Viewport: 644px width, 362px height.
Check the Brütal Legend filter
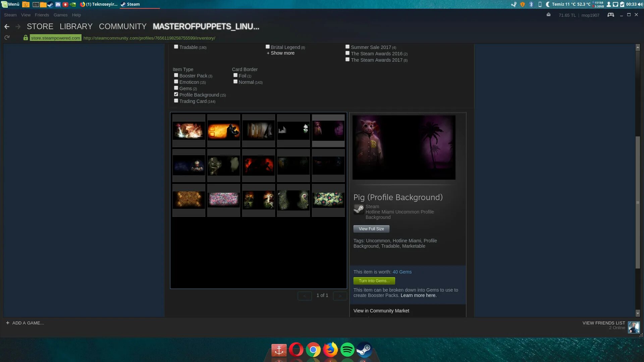268,47
